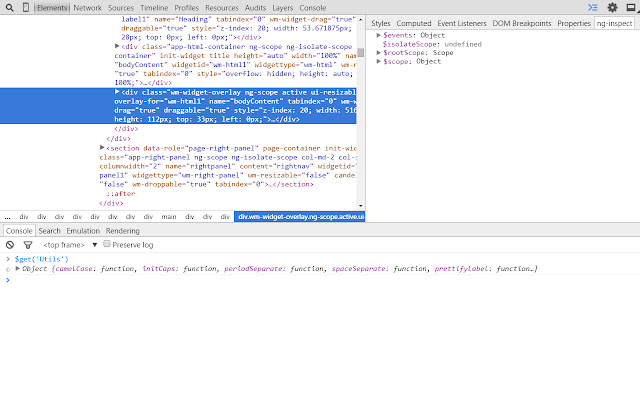640x400 pixels.
Task: Enable the Preserve log checkbox
Action: coord(108,244)
